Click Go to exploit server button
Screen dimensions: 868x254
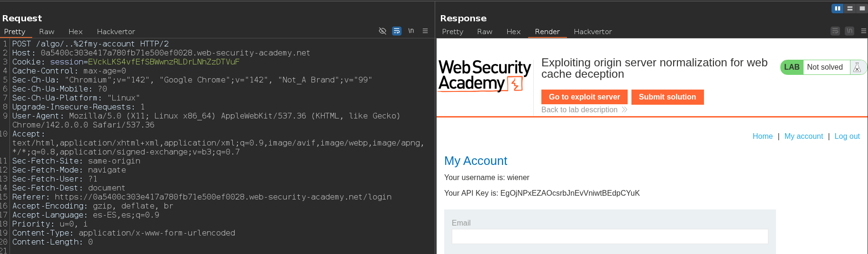pos(584,97)
